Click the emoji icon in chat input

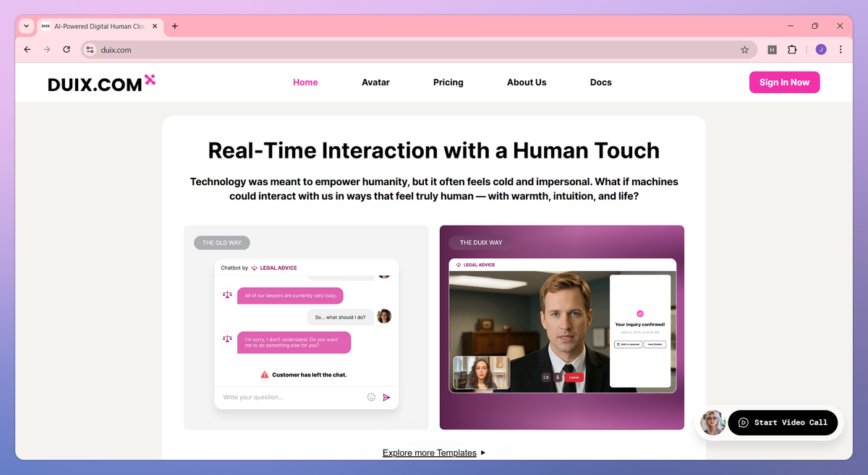click(371, 397)
